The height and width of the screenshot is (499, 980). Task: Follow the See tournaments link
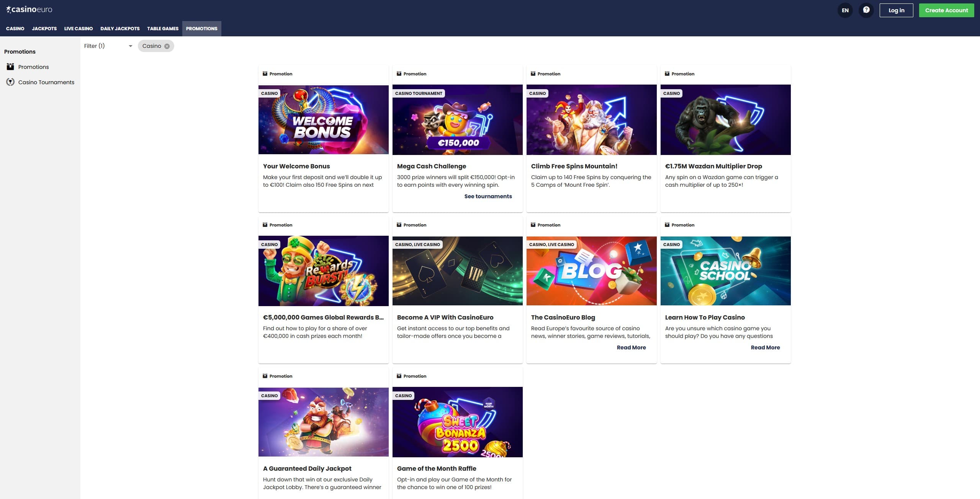488,196
